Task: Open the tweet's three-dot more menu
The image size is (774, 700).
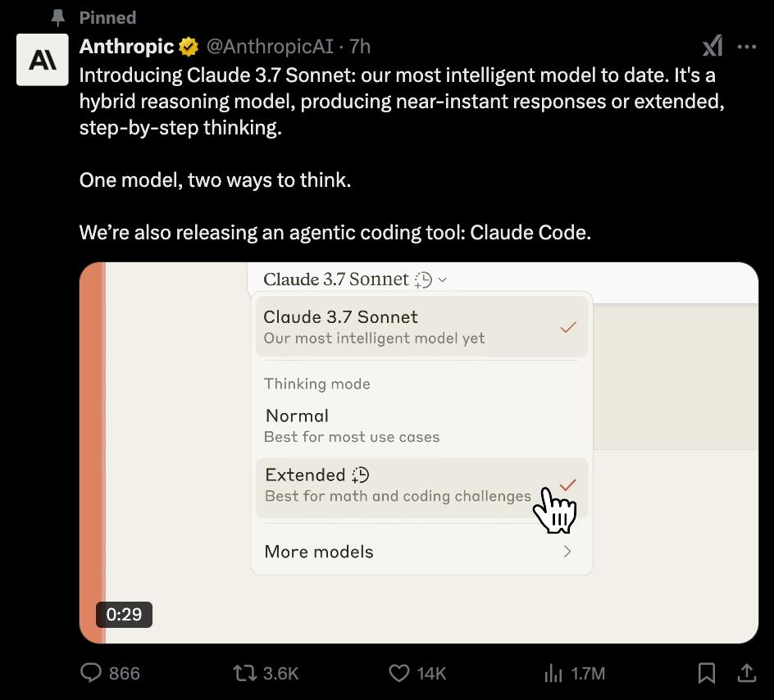Action: coord(747,47)
